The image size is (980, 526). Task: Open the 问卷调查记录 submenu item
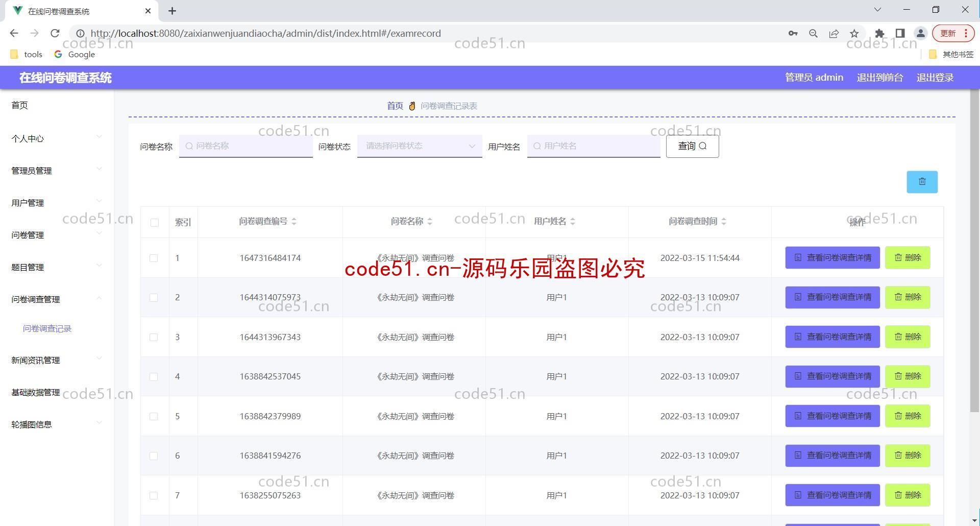coord(47,328)
